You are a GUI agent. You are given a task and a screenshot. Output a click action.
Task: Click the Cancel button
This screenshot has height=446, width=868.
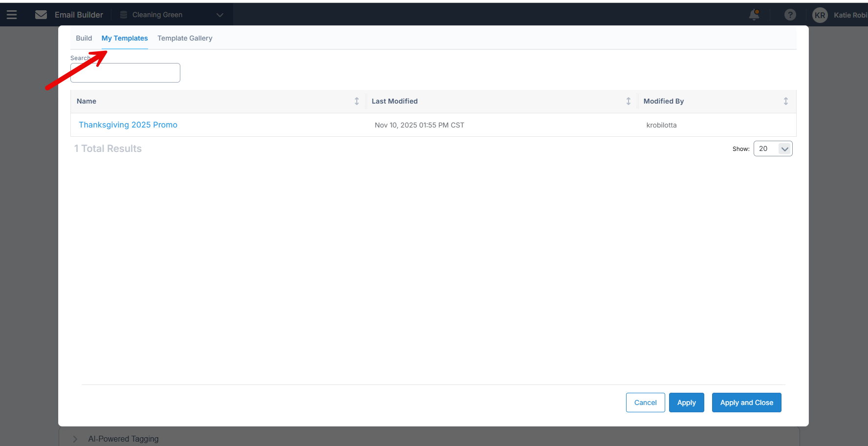pos(645,403)
